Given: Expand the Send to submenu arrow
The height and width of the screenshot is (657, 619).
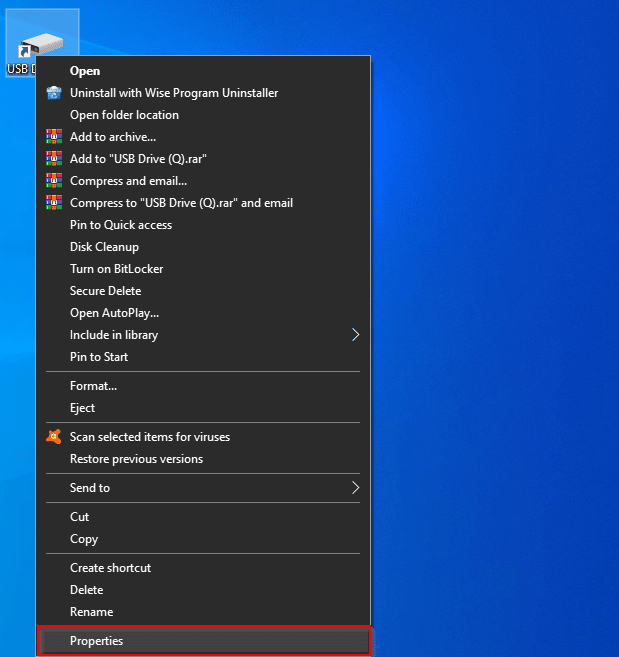Looking at the screenshot, I should click(355, 488).
